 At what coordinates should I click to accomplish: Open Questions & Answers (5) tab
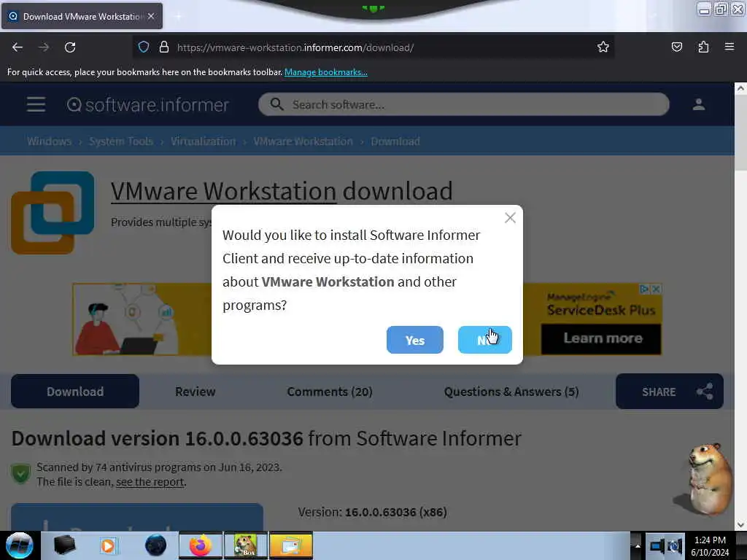pos(511,392)
